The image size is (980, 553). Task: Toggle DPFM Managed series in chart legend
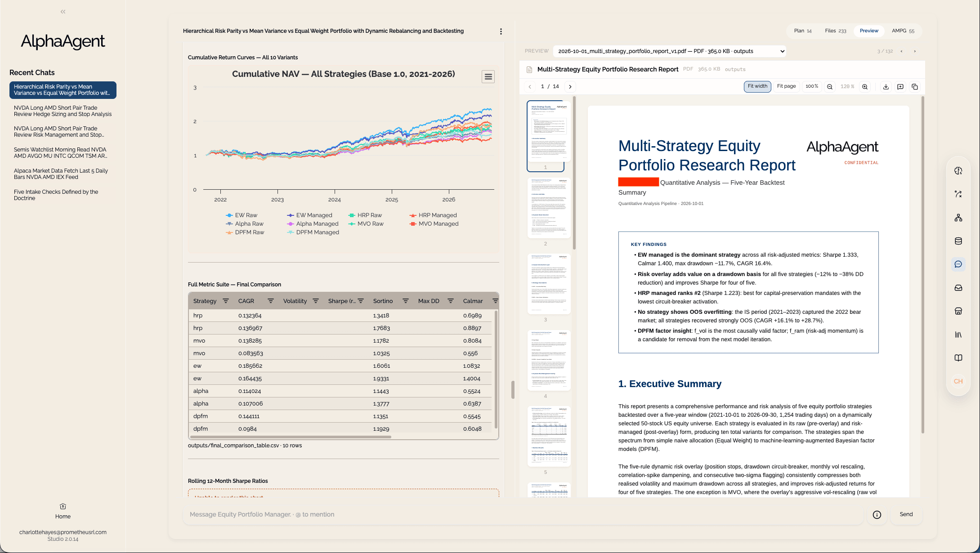313,232
